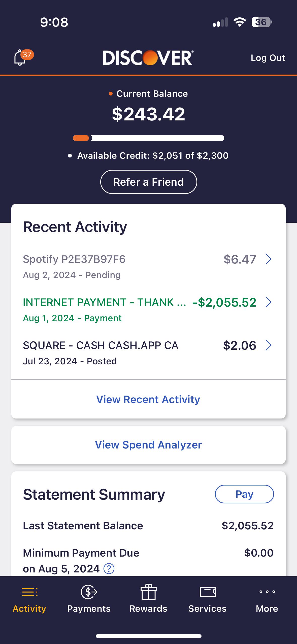The height and width of the screenshot is (644, 297).
Task: Tap the More three-dots icon
Action: (267, 591)
